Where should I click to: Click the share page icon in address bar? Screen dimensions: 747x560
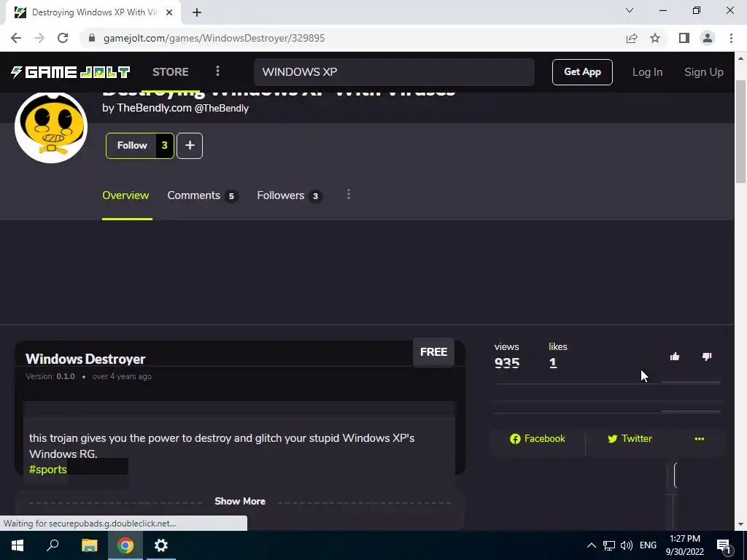(632, 38)
